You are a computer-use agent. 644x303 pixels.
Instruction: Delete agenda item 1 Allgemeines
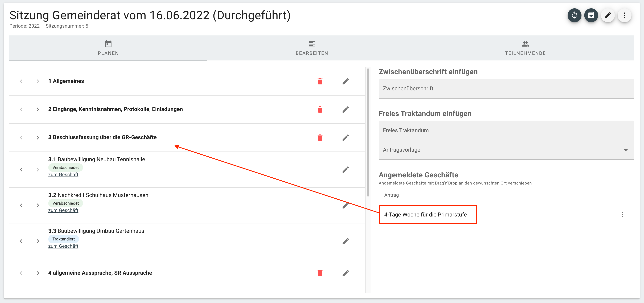pos(320,81)
